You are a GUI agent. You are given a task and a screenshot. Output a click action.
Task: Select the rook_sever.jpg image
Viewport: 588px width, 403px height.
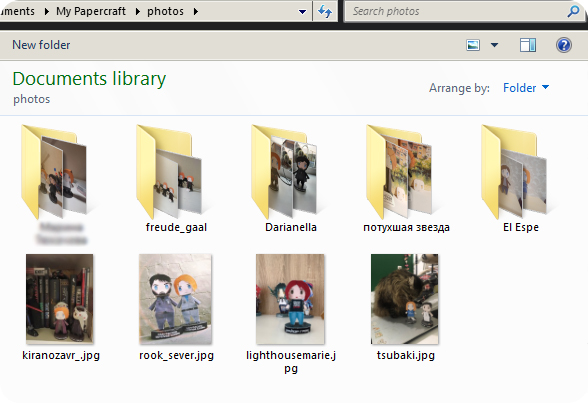pyautogui.click(x=176, y=307)
